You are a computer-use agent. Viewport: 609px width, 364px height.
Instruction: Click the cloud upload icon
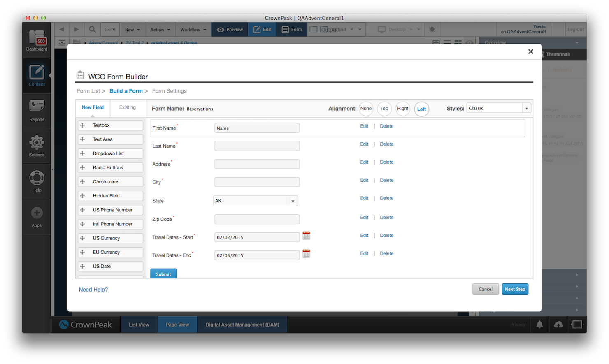(x=558, y=325)
